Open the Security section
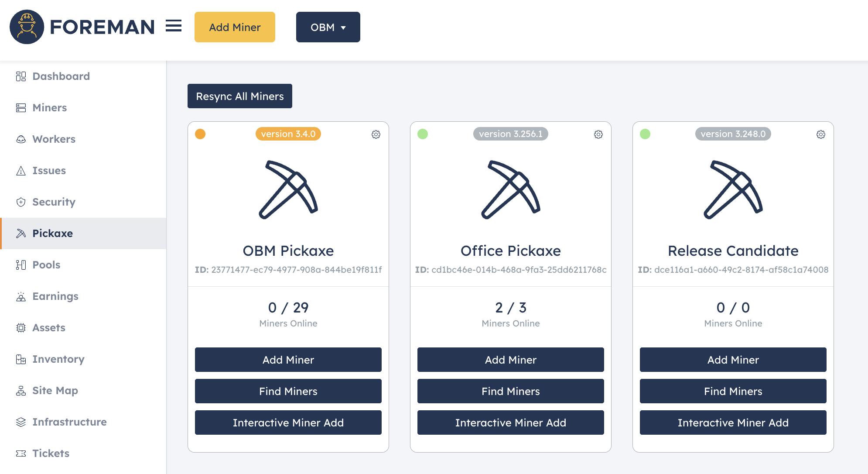868x474 pixels. 83,202
